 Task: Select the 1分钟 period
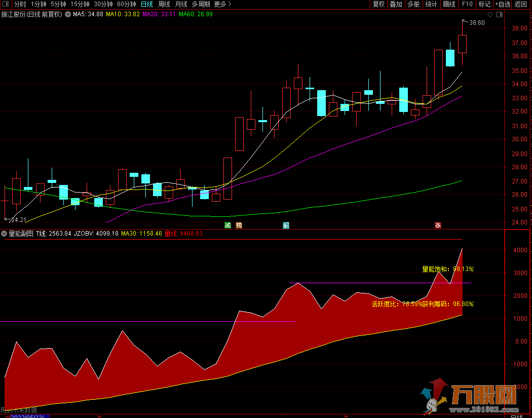coord(39,4)
